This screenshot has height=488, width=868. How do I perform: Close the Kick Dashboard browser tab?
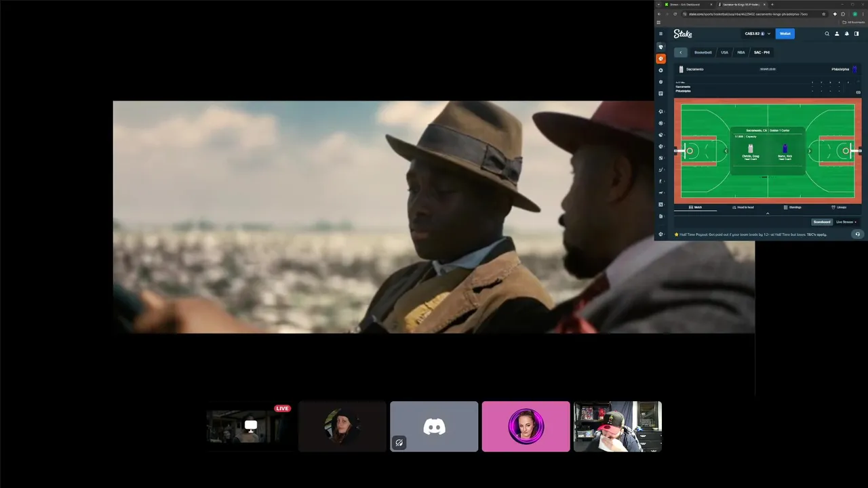[x=711, y=5]
